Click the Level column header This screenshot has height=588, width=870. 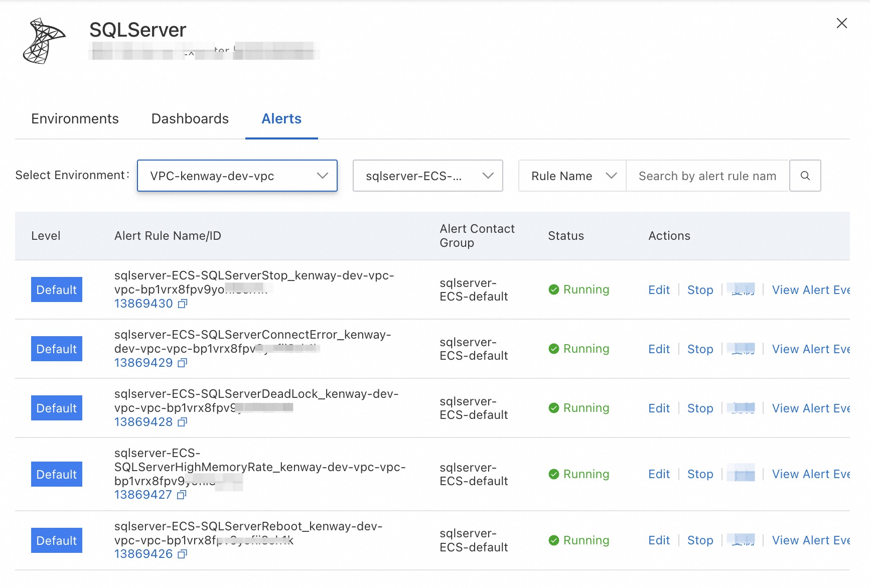pos(46,236)
